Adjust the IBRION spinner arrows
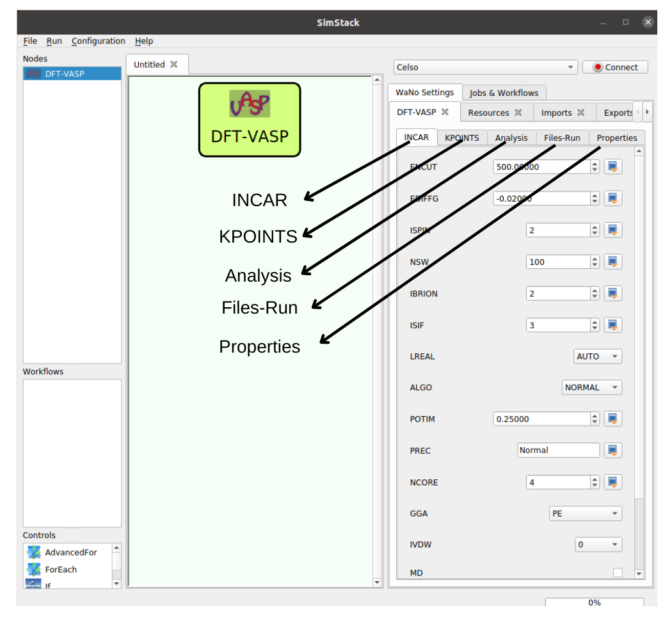This screenshot has height=624, width=672. click(x=595, y=294)
